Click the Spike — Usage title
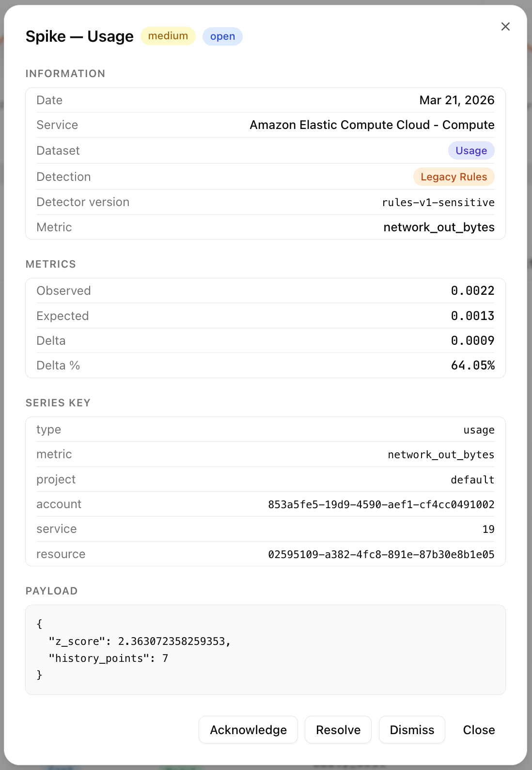This screenshot has height=770, width=532. point(79,36)
